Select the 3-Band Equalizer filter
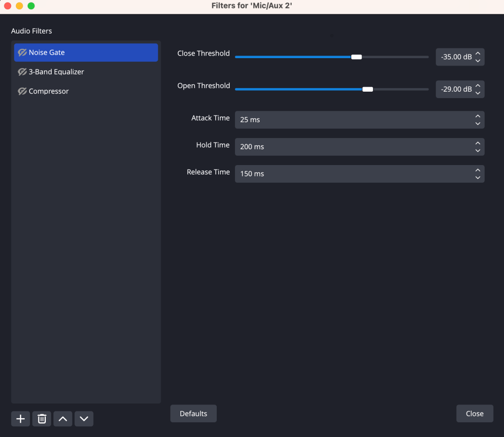This screenshot has height=437, width=504. (56, 72)
